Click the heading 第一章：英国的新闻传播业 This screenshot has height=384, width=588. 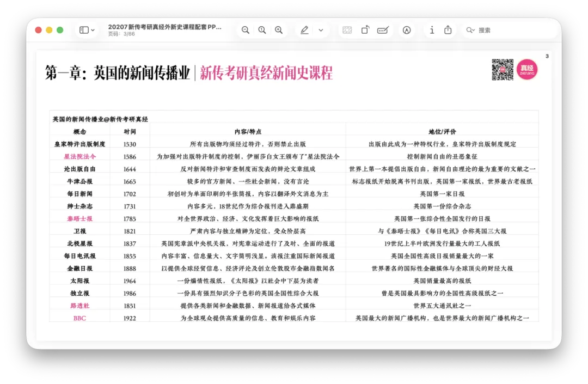click(x=118, y=72)
